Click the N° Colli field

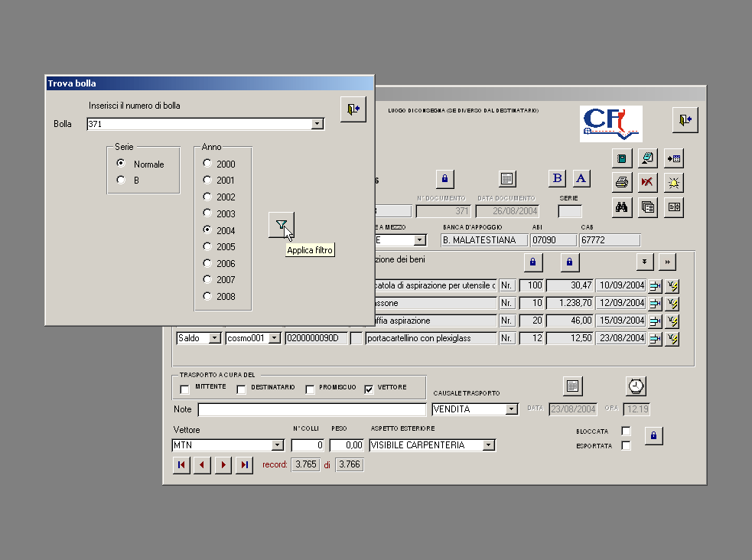[x=308, y=445]
